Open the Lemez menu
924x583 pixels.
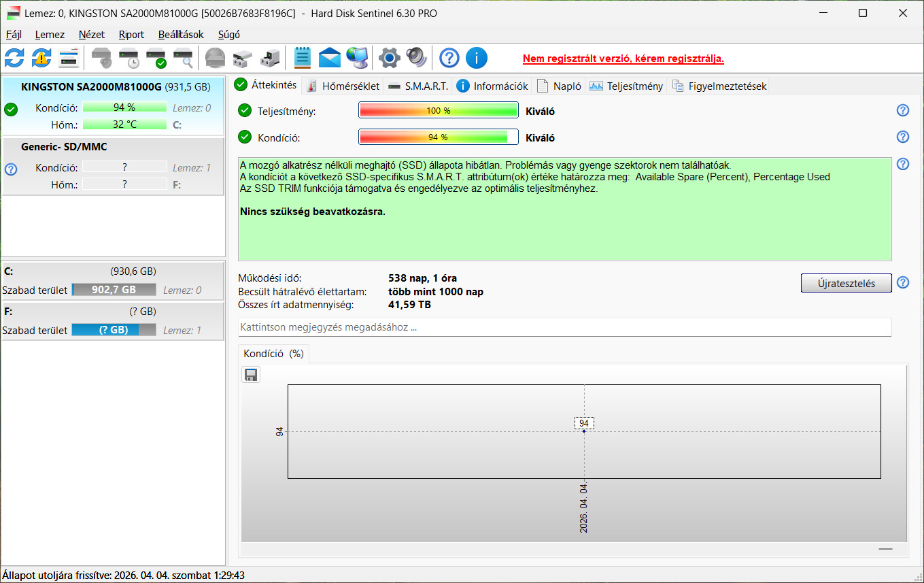pos(50,34)
